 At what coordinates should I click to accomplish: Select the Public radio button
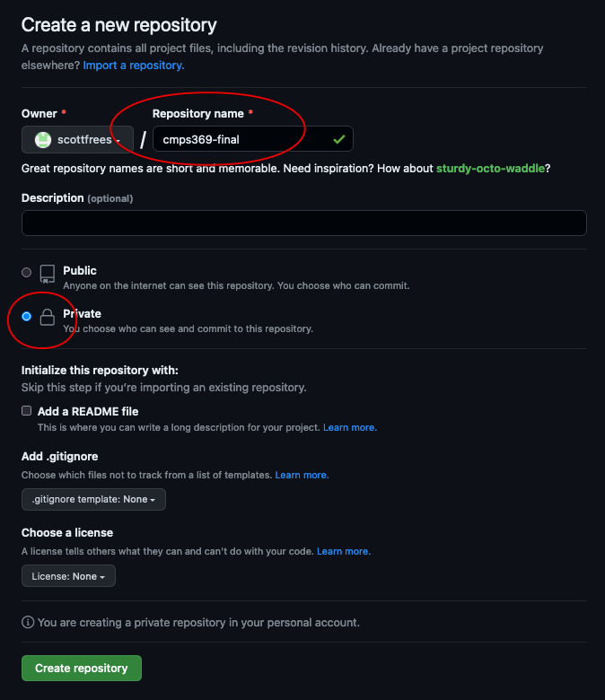(26, 272)
